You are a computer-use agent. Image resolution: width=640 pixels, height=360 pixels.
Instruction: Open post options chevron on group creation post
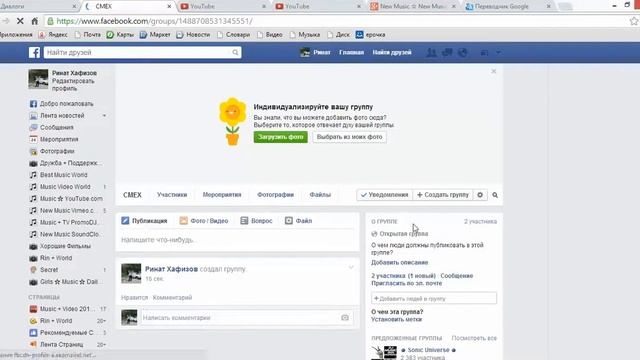[351, 267]
